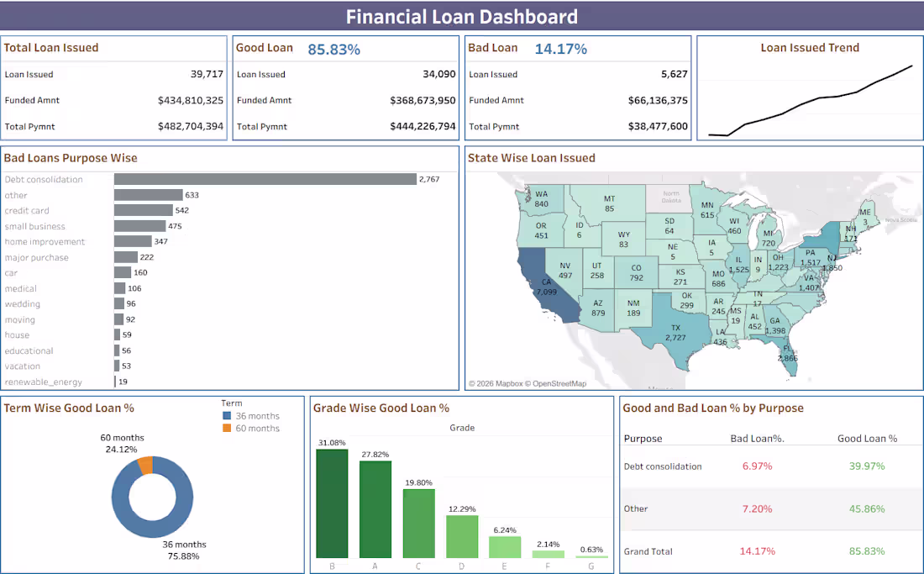Image resolution: width=924 pixels, height=574 pixels.
Task: Open the OpenStreetMap attribution link
Action: (556, 384)
